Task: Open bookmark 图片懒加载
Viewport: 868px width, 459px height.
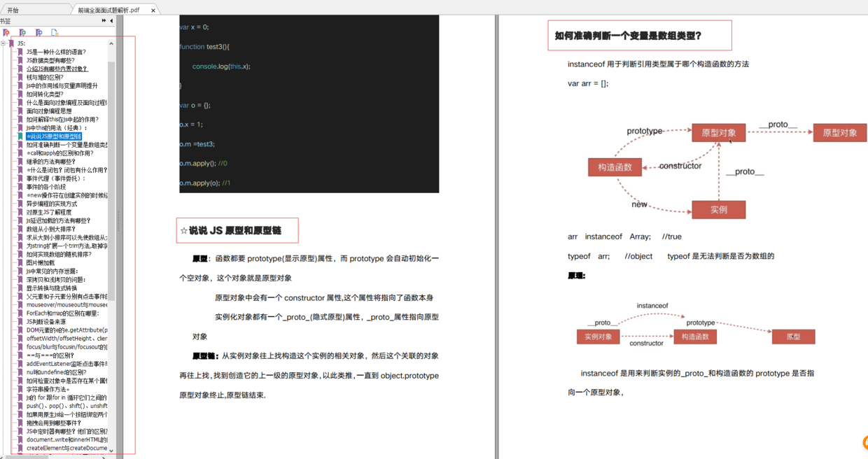Action: coord(41,262)
